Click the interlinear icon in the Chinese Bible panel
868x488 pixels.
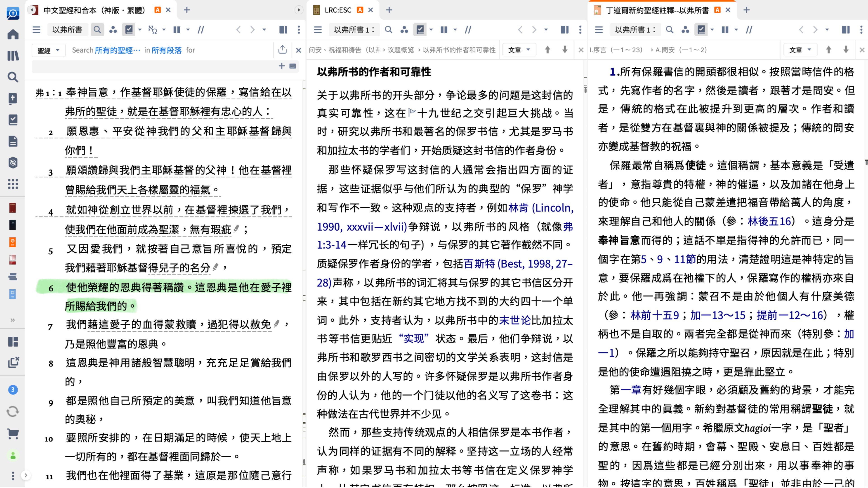(153, 30)
